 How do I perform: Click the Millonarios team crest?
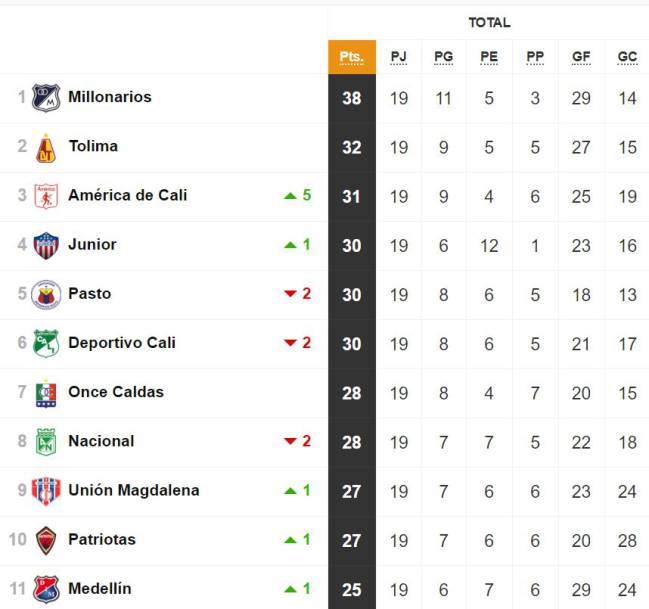click(x=46, y=98)
